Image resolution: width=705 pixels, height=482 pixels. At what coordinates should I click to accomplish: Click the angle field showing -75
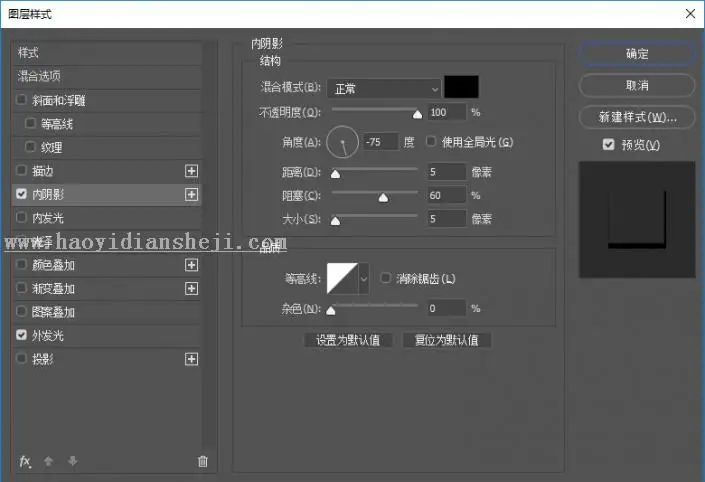coord(380,142)
